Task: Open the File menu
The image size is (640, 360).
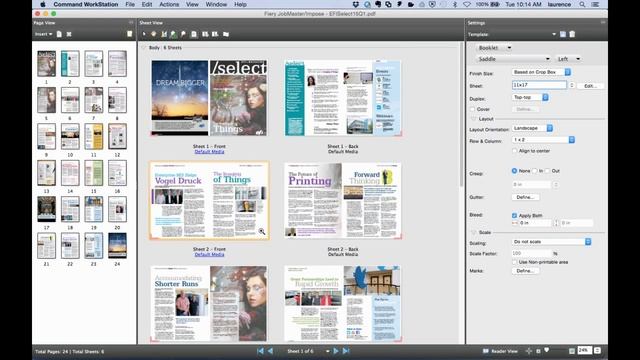Action: (x=130, y=4)
